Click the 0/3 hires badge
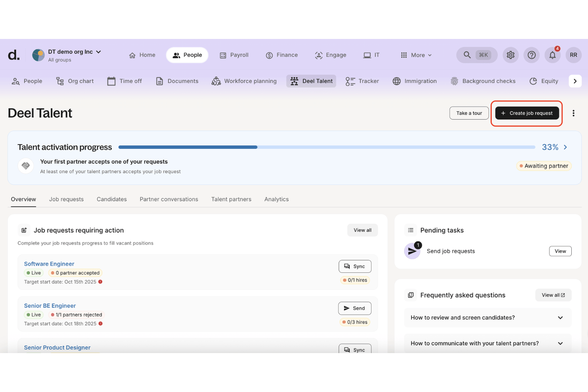588x392 pixels. [355, 322]
